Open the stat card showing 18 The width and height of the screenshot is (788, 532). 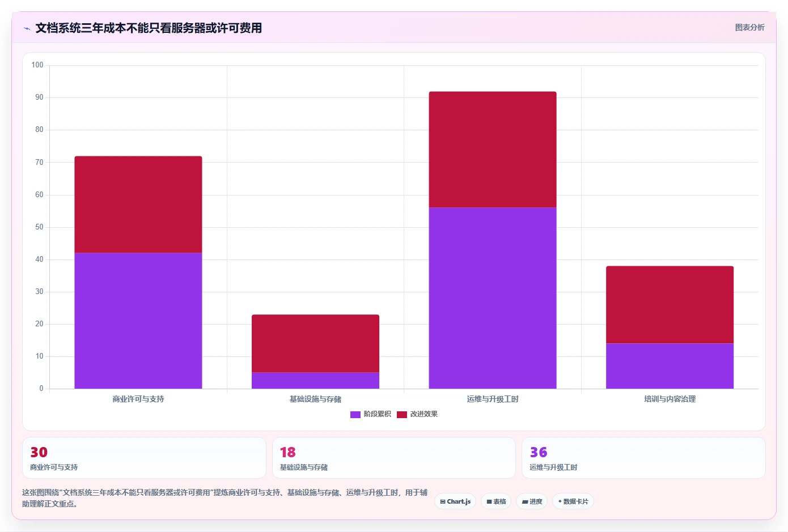pos(394,458)
